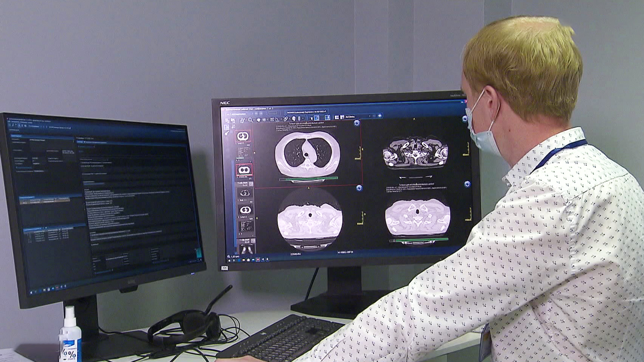The image size is (644, 362).
Task: Click green series progress bar in bottom-right viewport
Action: pos(419,240)
